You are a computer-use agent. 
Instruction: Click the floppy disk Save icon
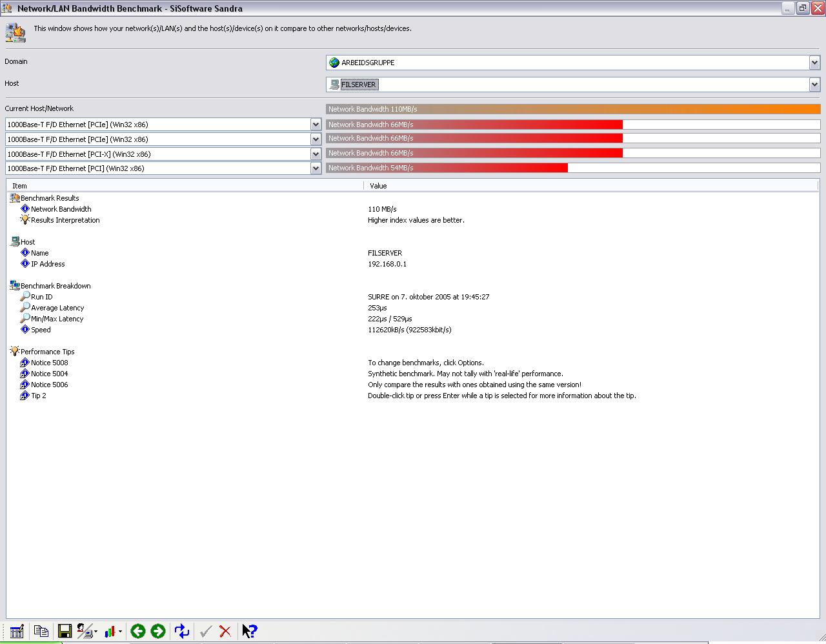[65, 631]
